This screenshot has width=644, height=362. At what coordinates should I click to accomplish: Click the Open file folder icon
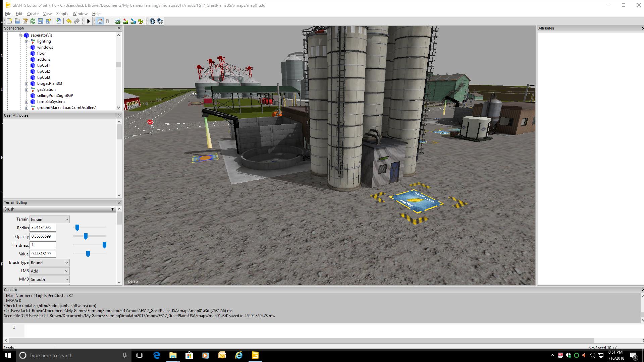coord(17,21)
